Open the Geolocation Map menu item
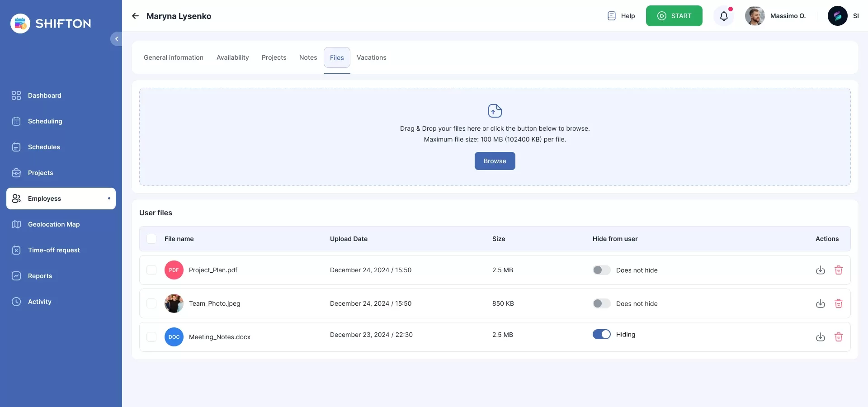Screen dimensions: 868x407 click(x=54, y=224)
